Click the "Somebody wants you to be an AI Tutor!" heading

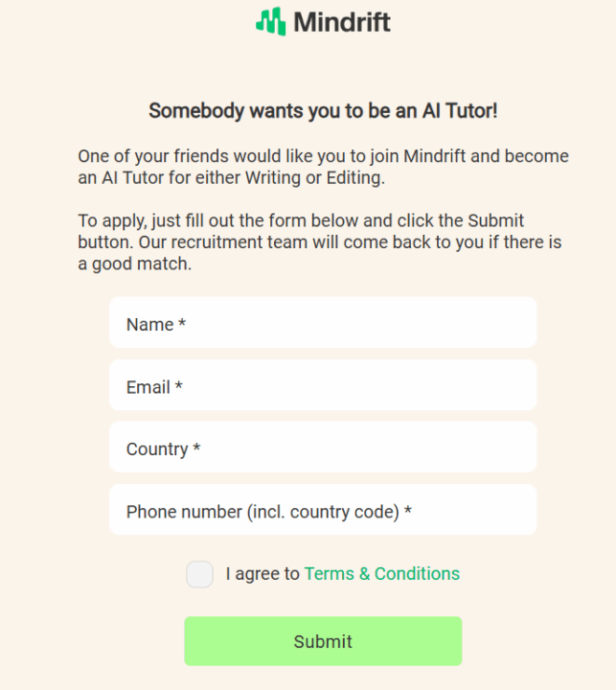tap(323, 111)
